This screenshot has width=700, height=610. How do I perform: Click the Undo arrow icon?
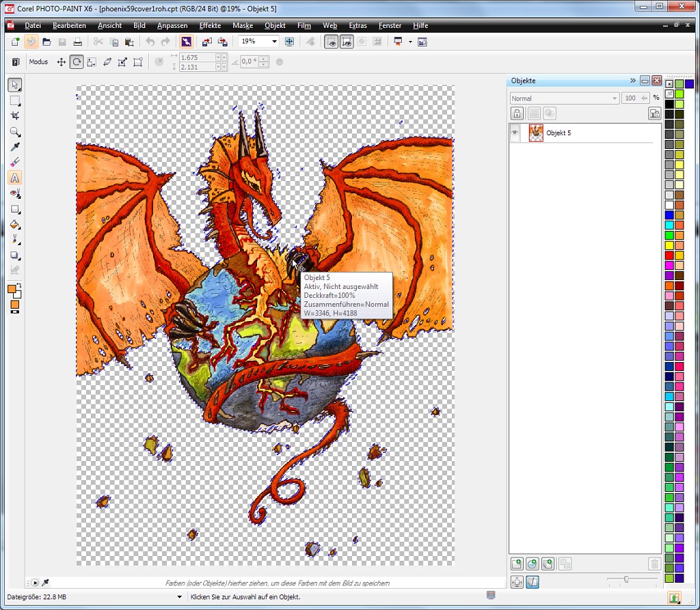[150, 42]
